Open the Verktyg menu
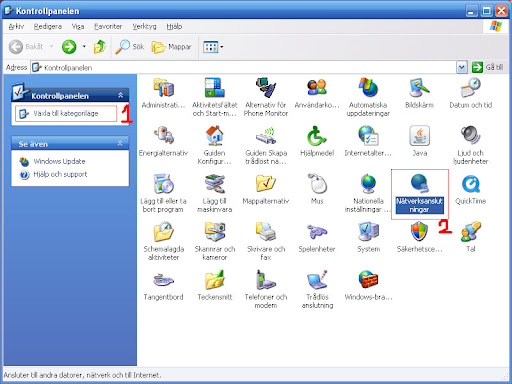Image resolution: width=512 pixels, height=384 pixels. point(144,26)
